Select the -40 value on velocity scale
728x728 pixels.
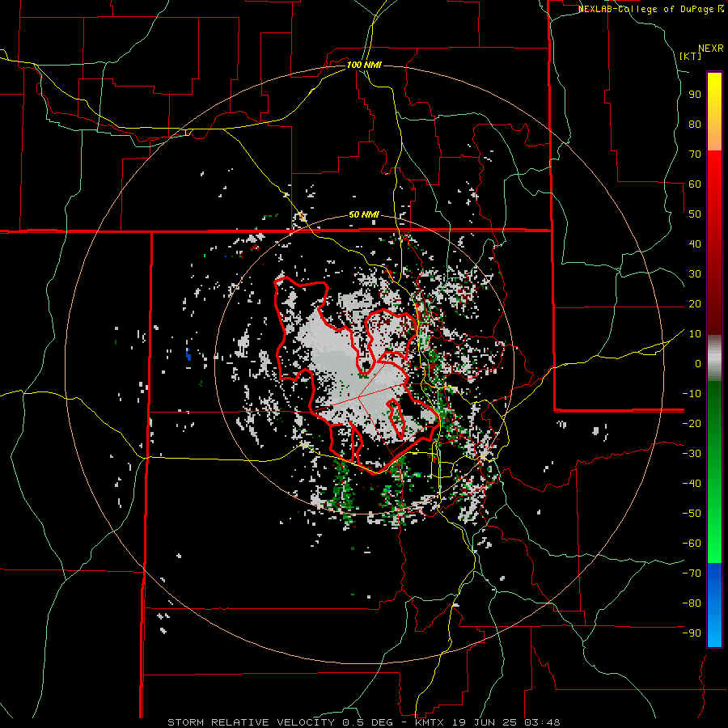692,484
